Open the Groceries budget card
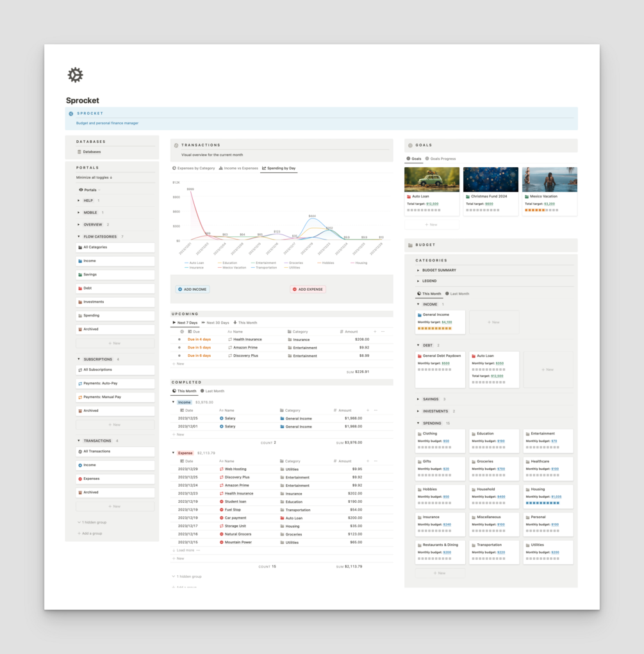 pos(494,468)
